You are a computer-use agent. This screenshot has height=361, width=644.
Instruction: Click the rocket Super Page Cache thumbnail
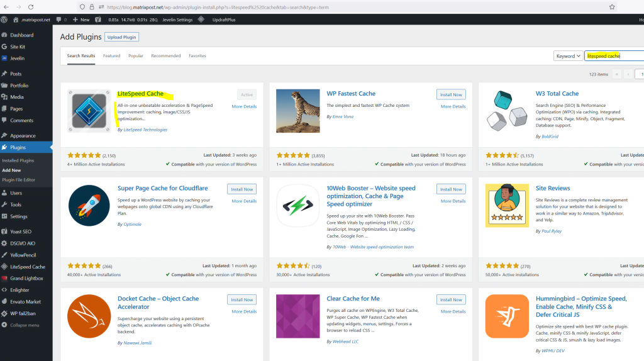pyautogui.click(x=89, y=206)
